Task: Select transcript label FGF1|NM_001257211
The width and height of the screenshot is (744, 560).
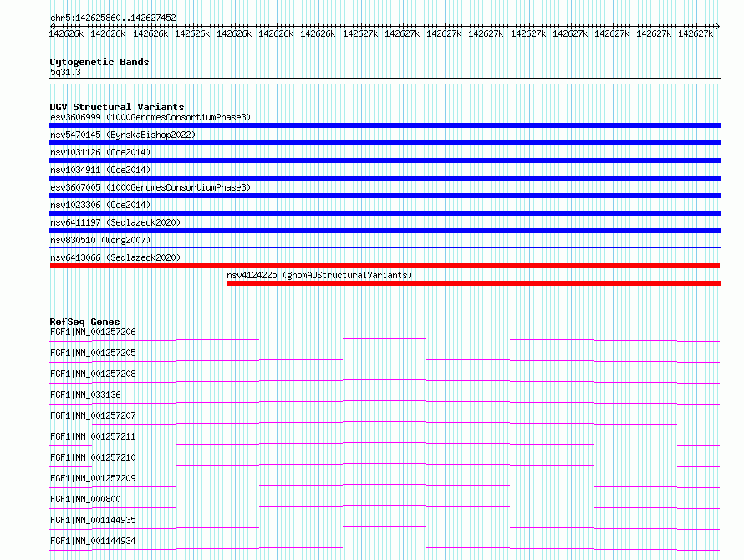Action: pos(93,436)
